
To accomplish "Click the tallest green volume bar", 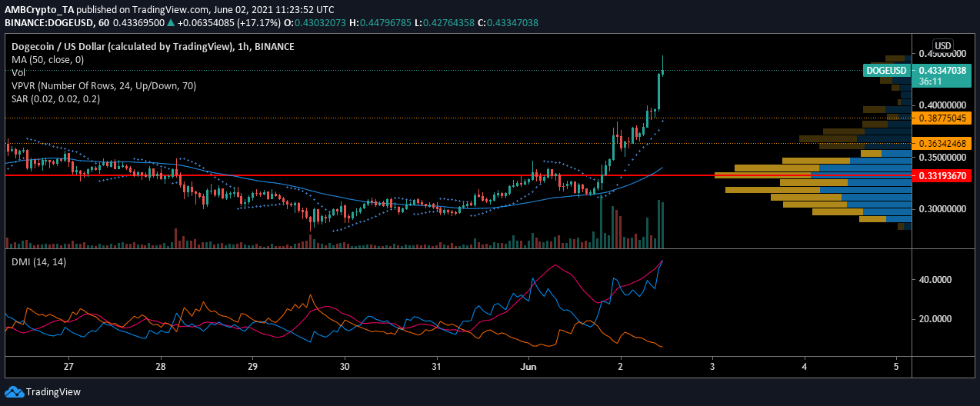I will 658,224.
